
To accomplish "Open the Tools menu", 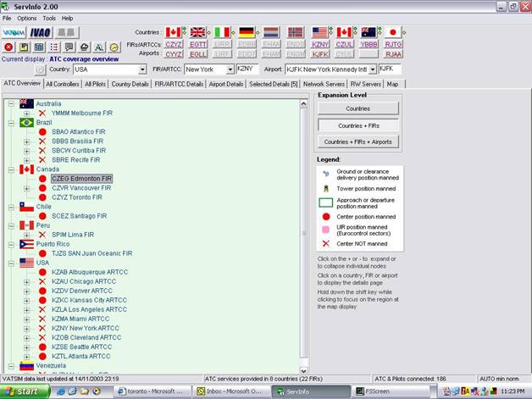I will tap(49, 18).
